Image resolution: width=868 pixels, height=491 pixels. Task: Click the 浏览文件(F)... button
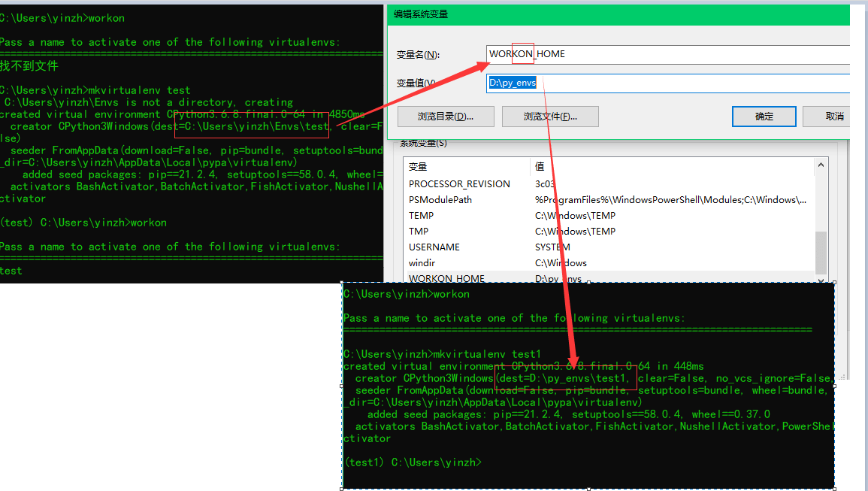coord(550,117)
